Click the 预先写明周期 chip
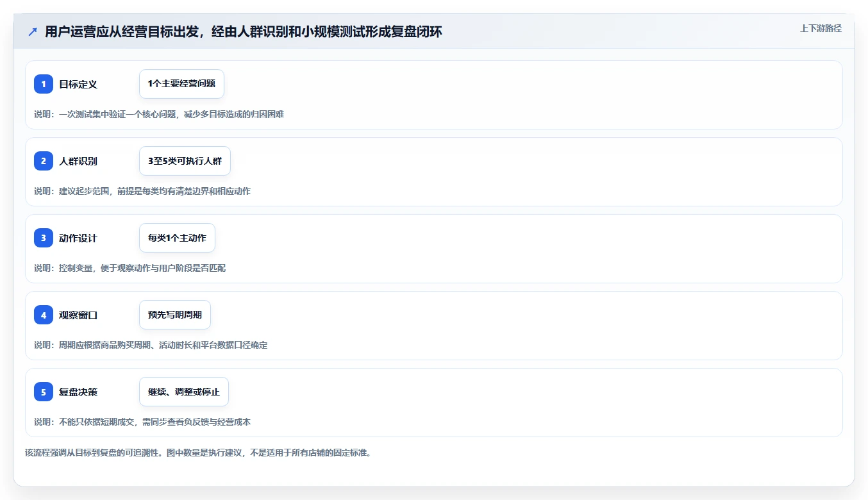 click(175, 315)
